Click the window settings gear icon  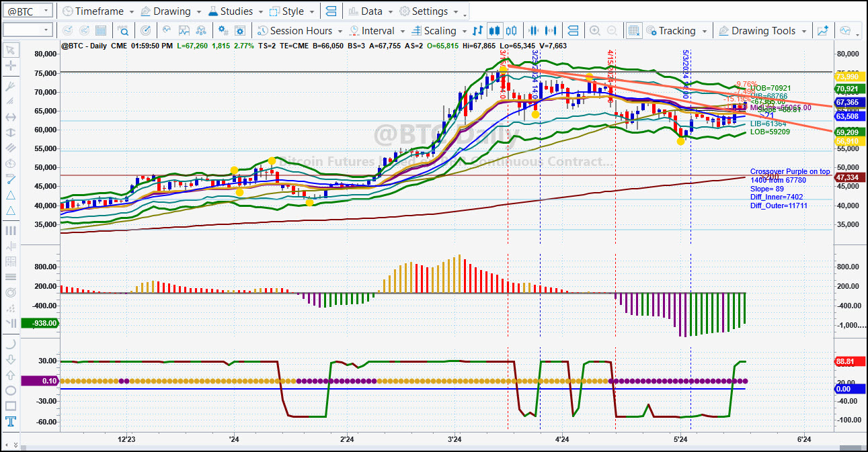pyautogui.click(x=239, y=30)
